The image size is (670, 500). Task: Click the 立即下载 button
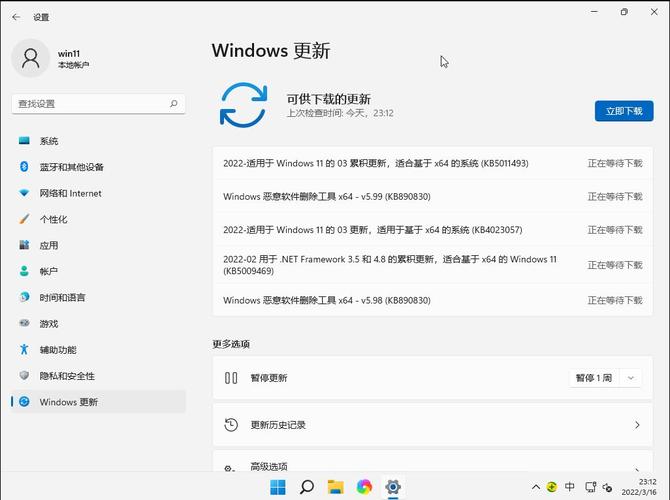point(624,111)
